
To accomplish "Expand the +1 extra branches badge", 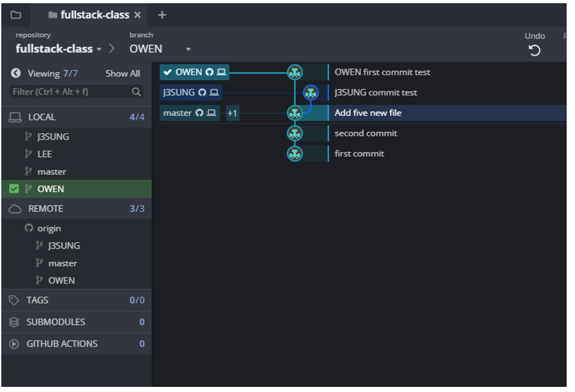I will 232,113.
